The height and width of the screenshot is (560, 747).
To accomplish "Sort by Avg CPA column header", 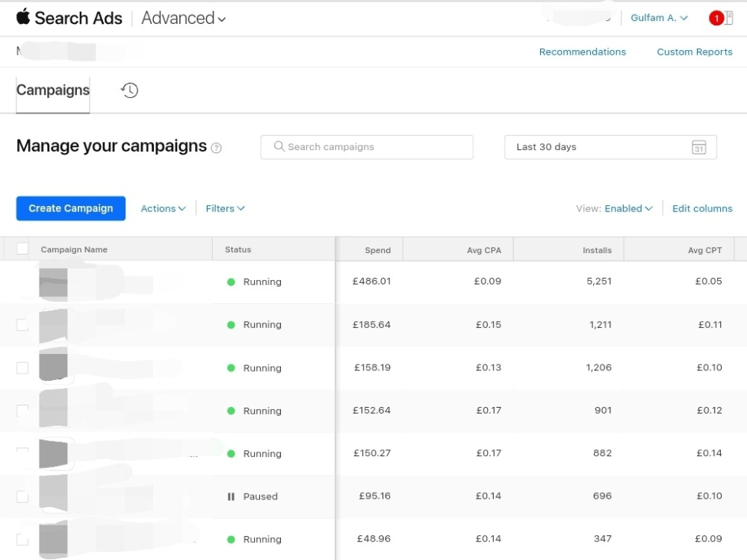I will click(x=484, y=250).
